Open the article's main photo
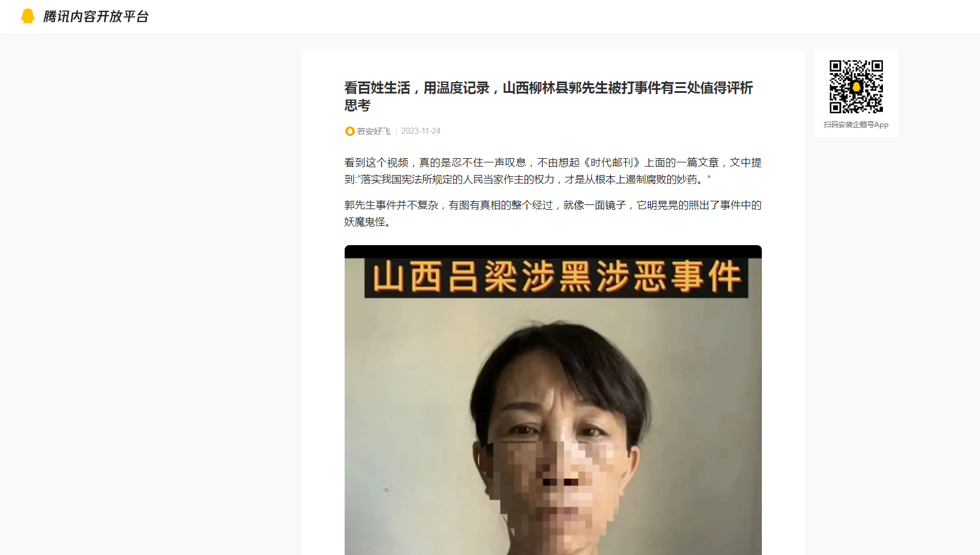980x555 pixels. (x=553, y=400)
